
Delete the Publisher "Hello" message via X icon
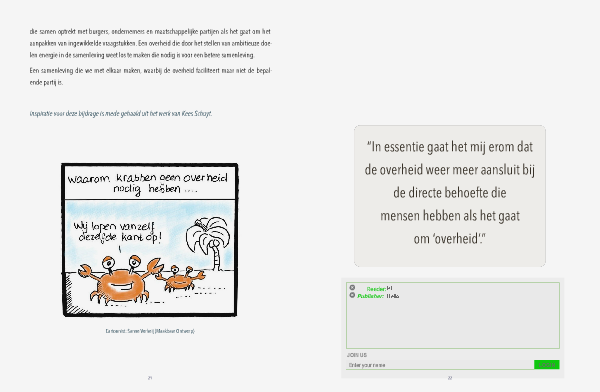[352, 295]
